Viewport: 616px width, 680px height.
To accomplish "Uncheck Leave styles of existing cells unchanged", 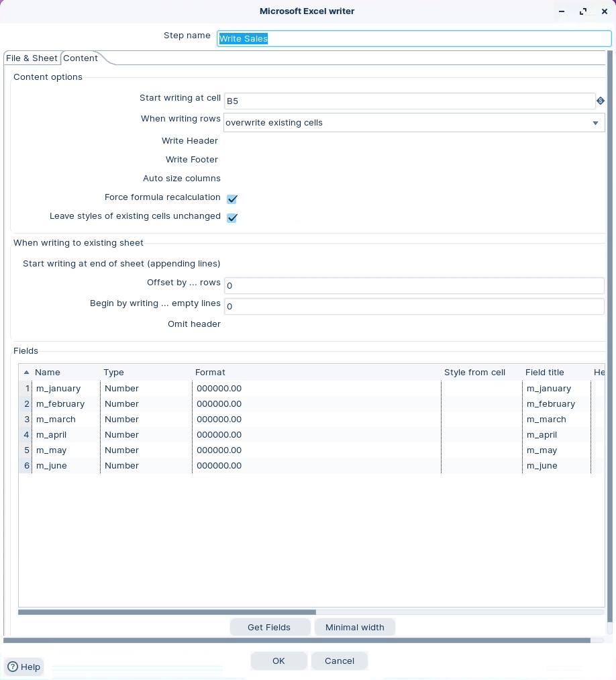I will click(232, 217).
